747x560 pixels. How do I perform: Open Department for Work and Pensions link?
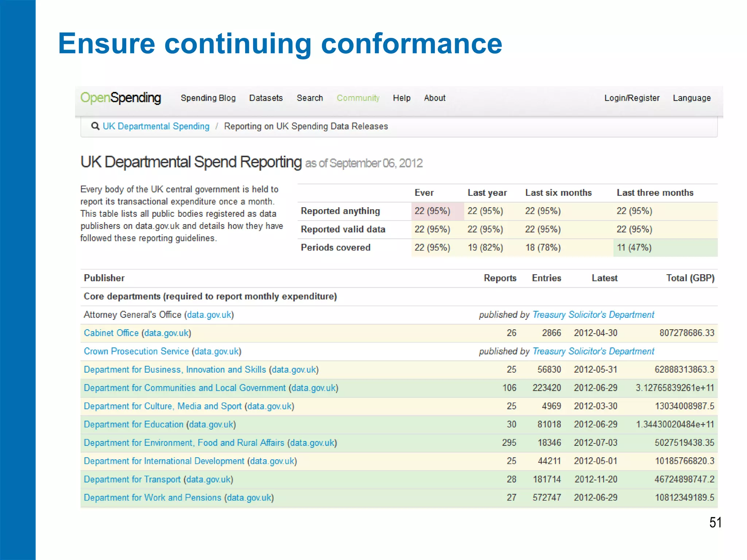pyautogui.click(x=152, y=497)
